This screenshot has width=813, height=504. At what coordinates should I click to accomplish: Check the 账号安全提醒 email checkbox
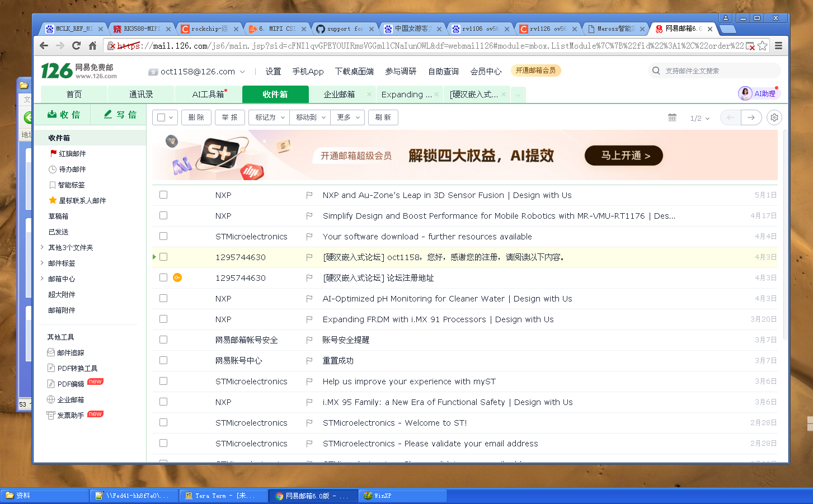point(163,340)
